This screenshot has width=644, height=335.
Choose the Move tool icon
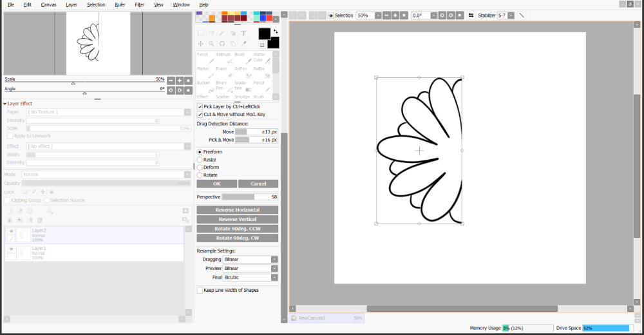click(x=200, y=44)
